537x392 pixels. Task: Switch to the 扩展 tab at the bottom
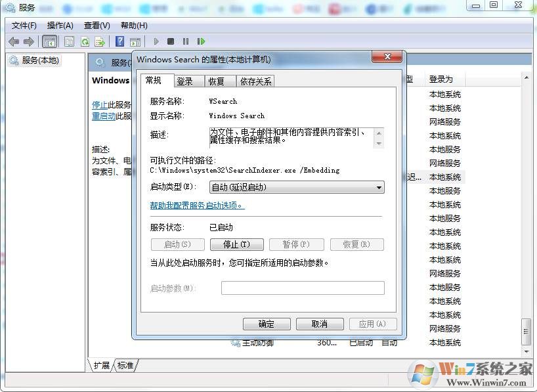click(x=101, y=365)
